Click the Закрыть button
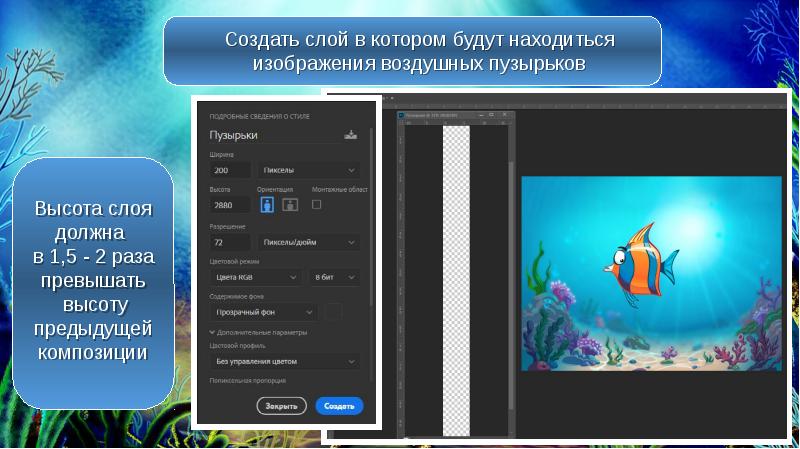 point(282,406)
